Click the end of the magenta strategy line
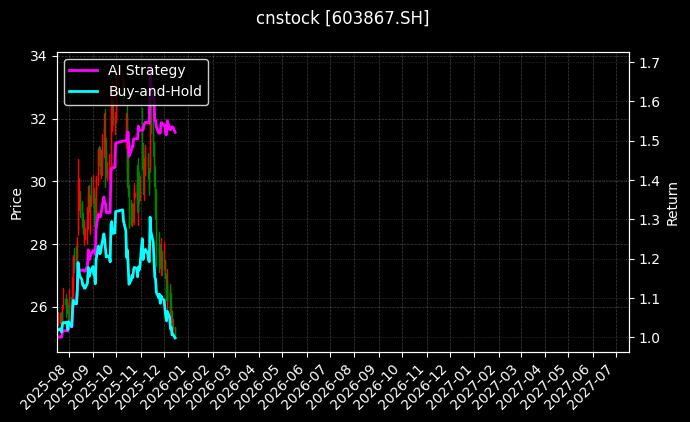 [176, 131]
